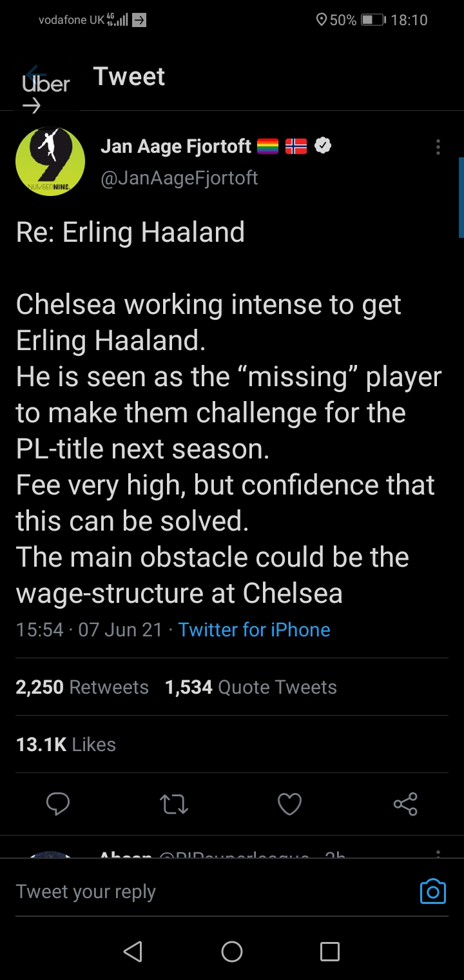Tap the verified badge next to the name

click(323, 147)
